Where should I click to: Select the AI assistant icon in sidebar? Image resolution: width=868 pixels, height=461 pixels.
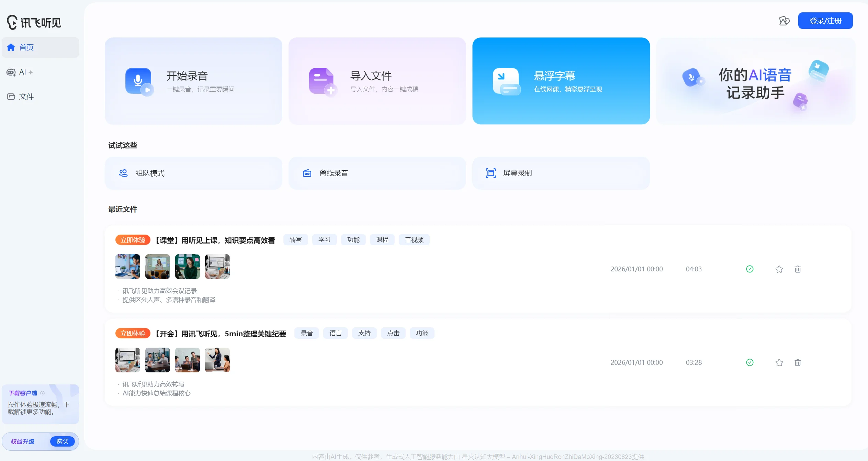(11, 72)
